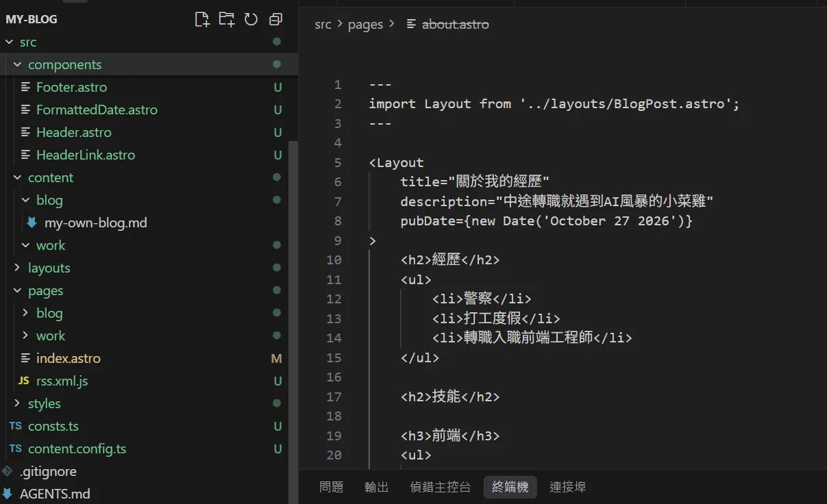This screenshot has height=504, width=827.
Task: Click the file icon in the about.astro breadcrumb
Action: click(411, 24)
